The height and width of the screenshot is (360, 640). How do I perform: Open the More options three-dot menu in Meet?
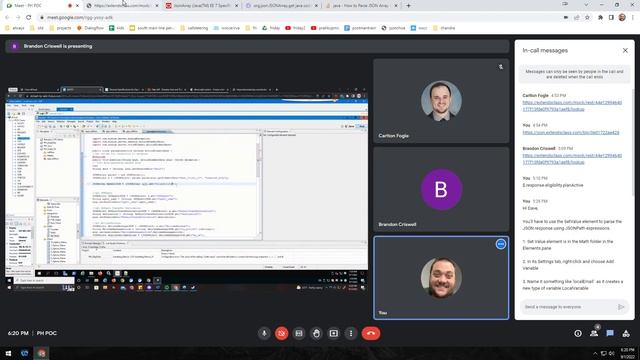(x=351, y=333)
